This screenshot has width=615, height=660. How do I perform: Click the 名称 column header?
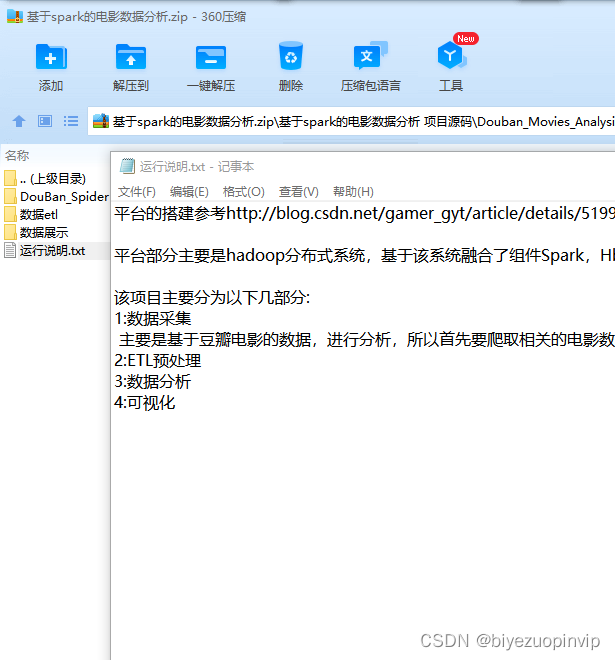(17, 155)
